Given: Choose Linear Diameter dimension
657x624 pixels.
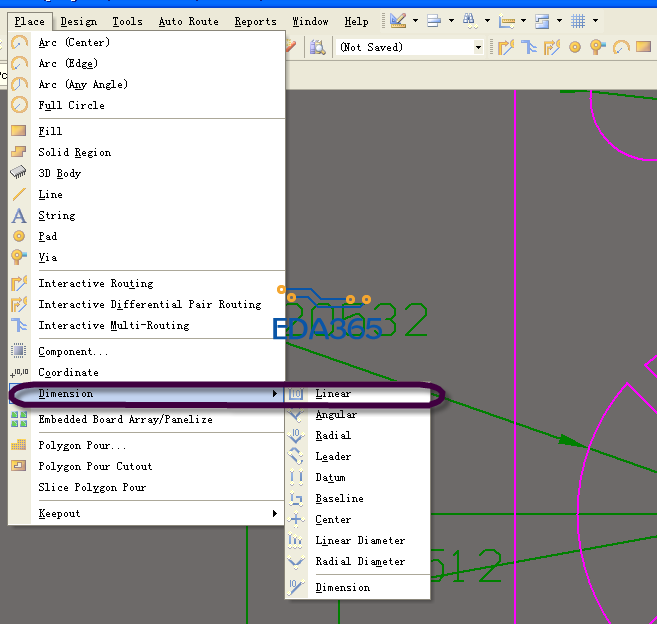Looking at the screenshot, I should (358, 540).
